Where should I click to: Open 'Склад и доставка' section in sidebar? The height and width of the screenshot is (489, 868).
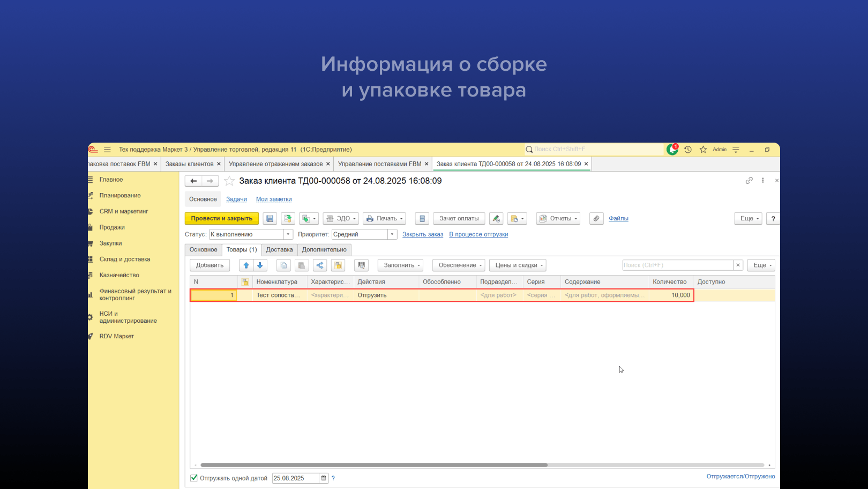click(x=124, y=260)
